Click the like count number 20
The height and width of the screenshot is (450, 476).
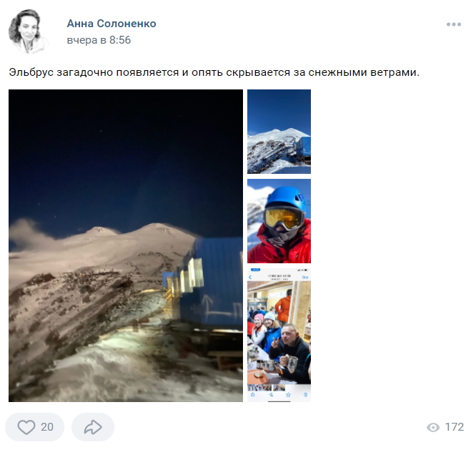point(47,427)
